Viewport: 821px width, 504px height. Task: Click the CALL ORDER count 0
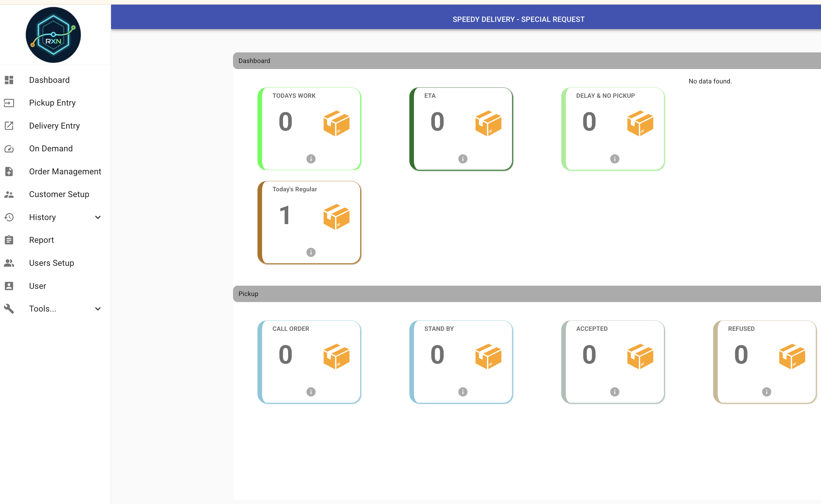tap(285, 355)
